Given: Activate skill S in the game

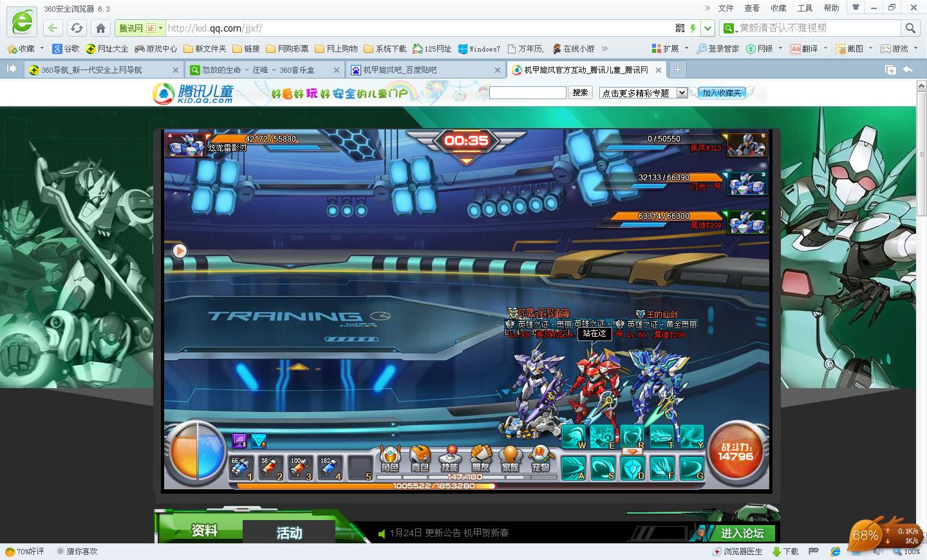Looking at the screenshot, I should coord(603,468).
